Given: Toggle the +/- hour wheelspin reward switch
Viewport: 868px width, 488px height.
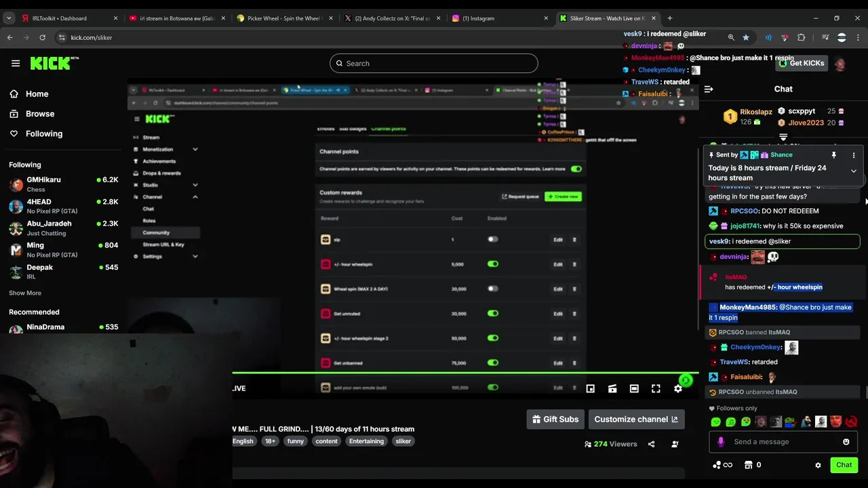Looking at the screenshot, I should (493, 264).
